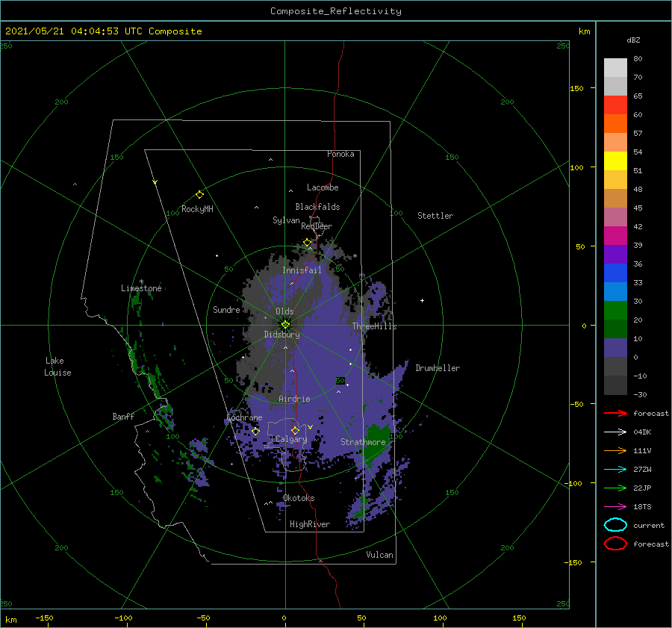Click the Drumheller label

[438, 368]
